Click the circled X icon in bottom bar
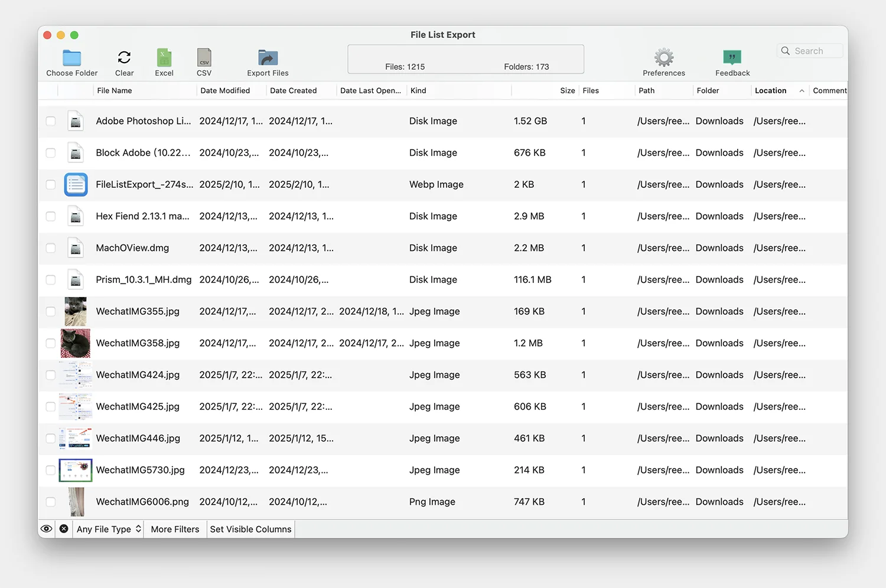The image size is (886, 588). coord(64,529)
